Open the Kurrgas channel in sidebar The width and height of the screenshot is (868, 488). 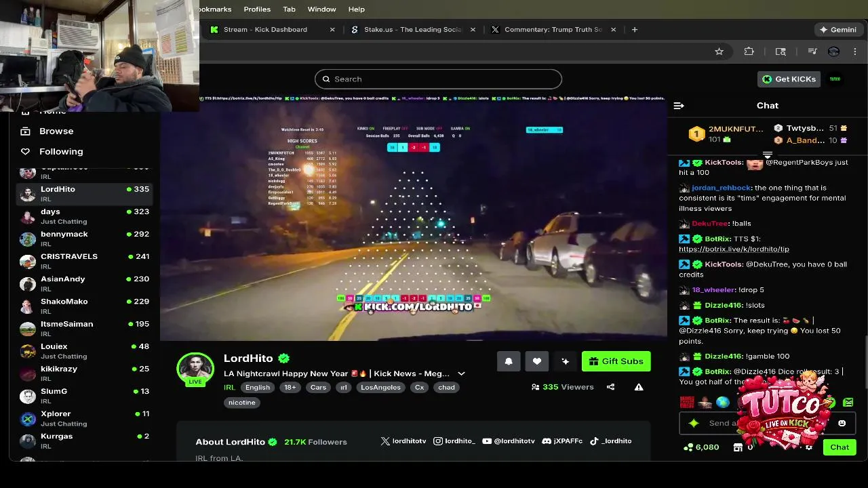tap(84, 440)
